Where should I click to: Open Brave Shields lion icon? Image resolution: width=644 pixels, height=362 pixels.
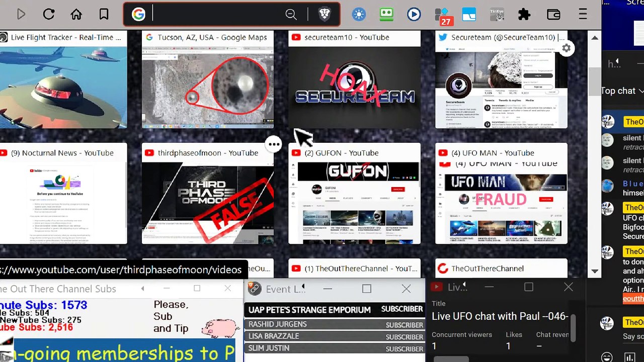coord(325,15)
